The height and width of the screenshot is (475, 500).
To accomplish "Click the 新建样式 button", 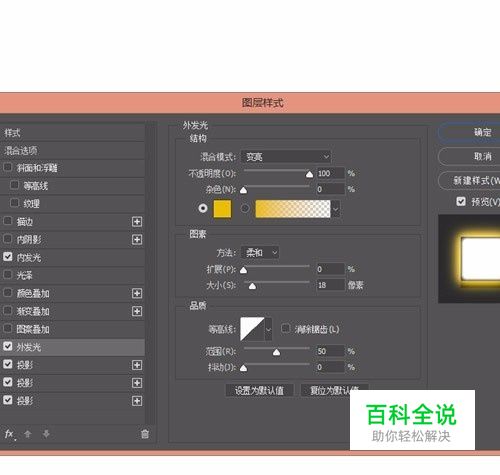I will [469, 181].
